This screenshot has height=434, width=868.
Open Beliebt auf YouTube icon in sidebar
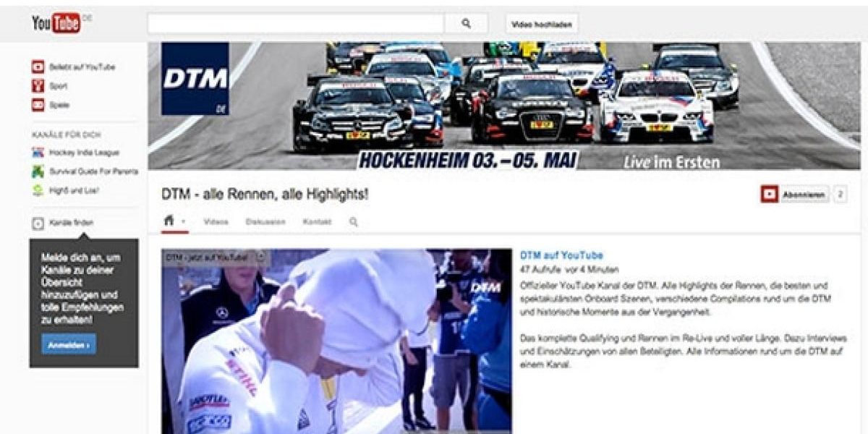tap(38, 67)
